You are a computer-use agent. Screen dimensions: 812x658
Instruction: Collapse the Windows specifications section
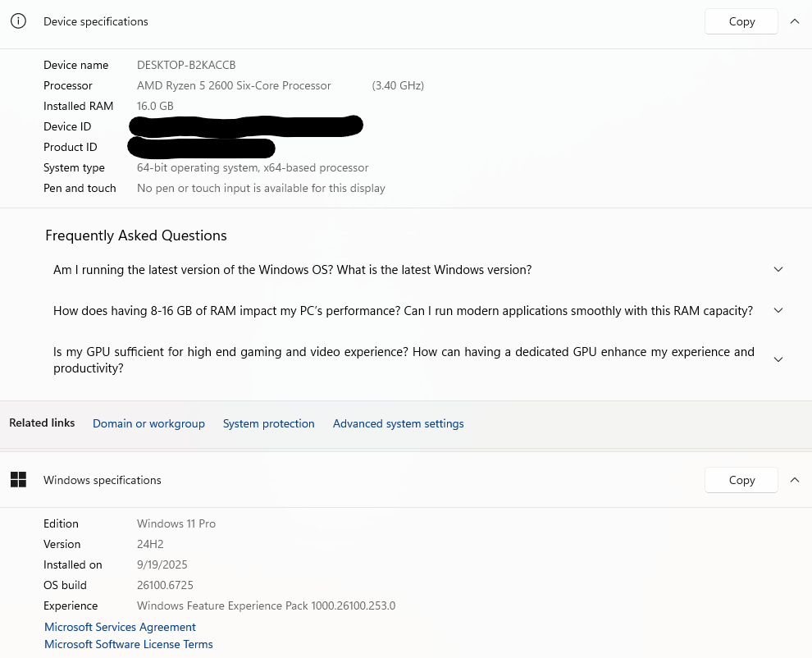795,480
